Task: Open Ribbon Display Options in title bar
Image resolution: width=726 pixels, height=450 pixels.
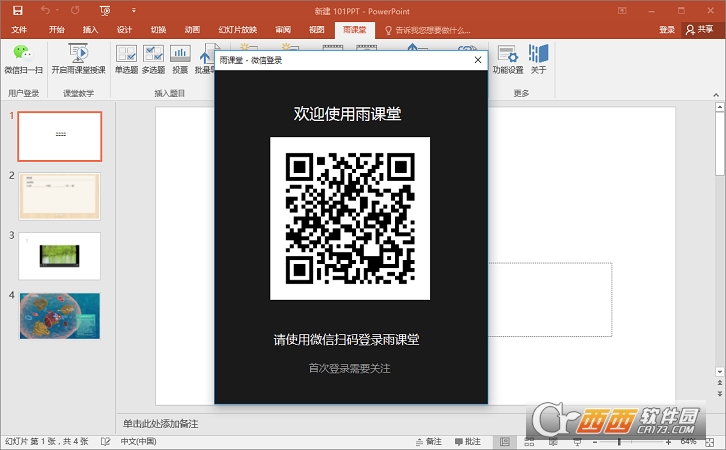Action: click(622, 10)
